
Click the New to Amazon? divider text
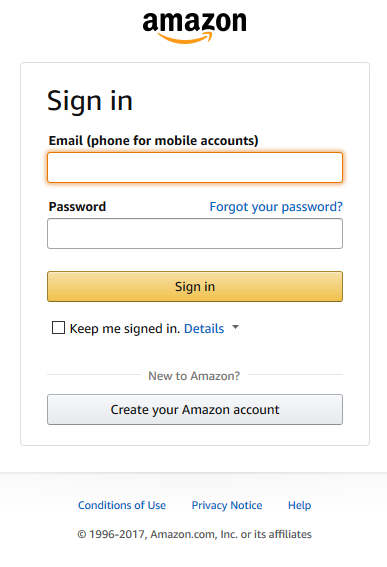(x=194, y=376)
